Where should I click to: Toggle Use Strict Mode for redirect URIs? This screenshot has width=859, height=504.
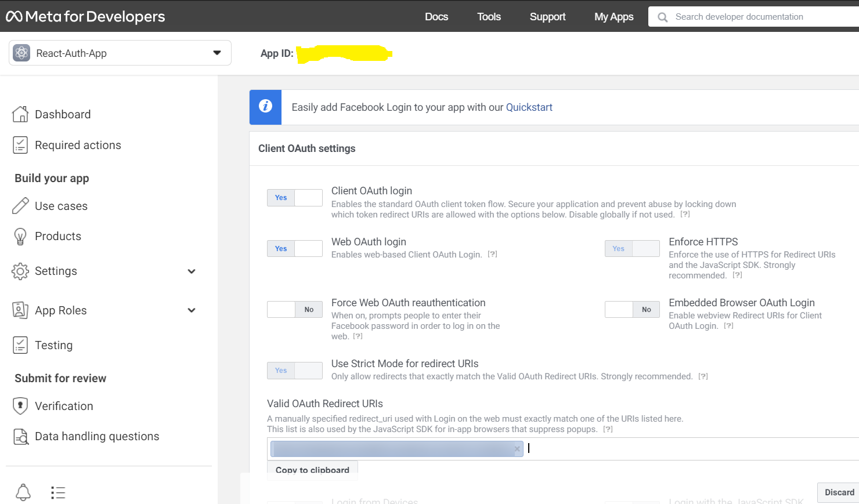click(295, 371)
